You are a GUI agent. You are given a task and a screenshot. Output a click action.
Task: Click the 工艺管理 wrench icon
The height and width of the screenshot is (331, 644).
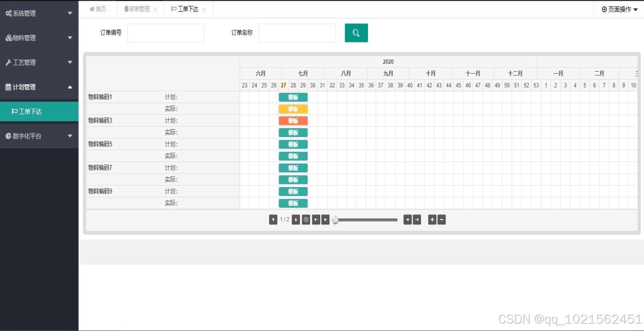[x=8, y=62]
